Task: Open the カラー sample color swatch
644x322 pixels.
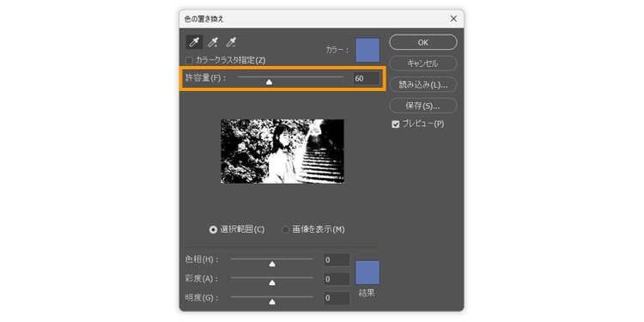Action: 368,50
